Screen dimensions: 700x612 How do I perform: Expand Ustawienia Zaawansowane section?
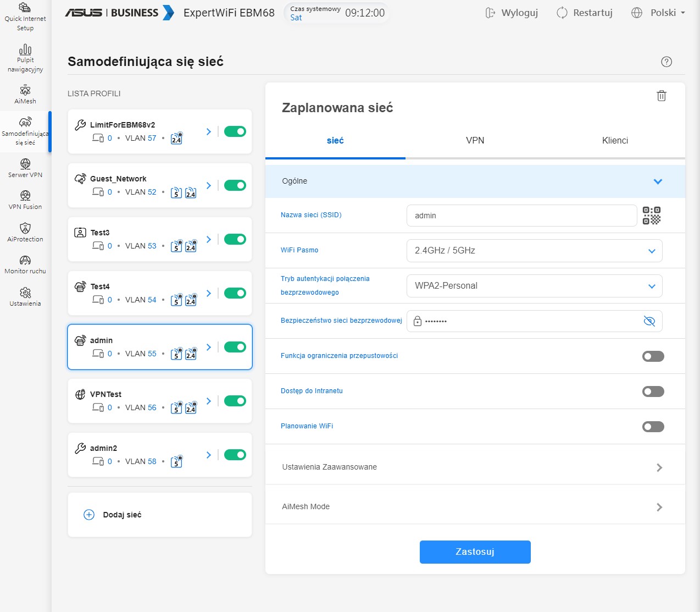(x=475, y=467)
